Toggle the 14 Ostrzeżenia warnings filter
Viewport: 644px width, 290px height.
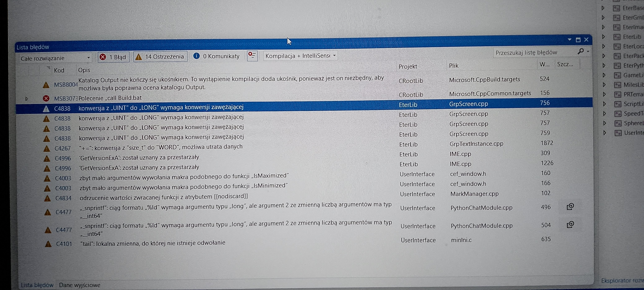160,57
